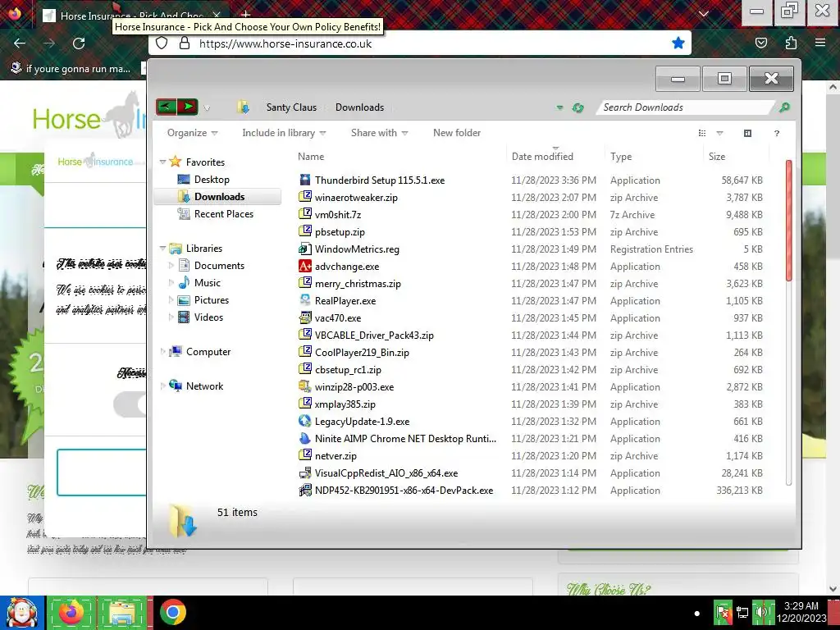This screenshot has height=630, width=840.
Task: Click the green refresh icon in Explorer
Action: pos(577,107)
